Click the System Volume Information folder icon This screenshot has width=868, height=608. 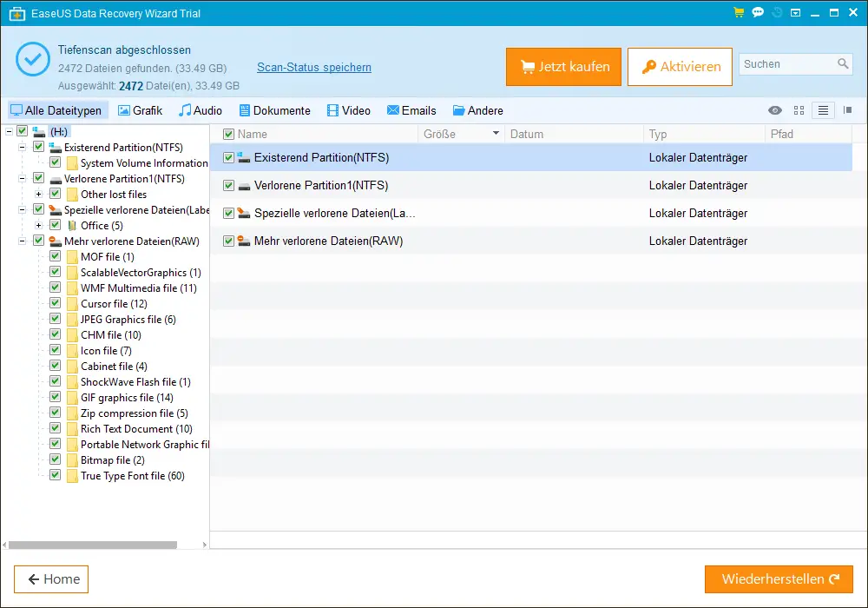click(72, 163)
